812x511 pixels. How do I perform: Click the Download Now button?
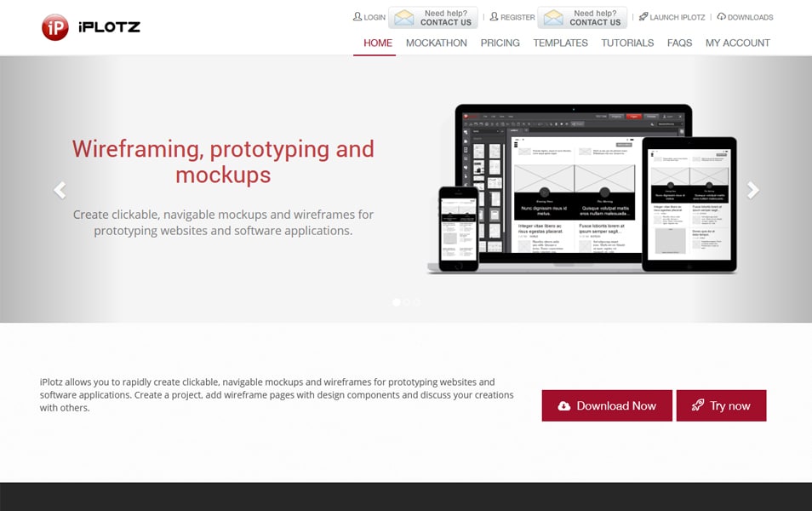point(607,405)
